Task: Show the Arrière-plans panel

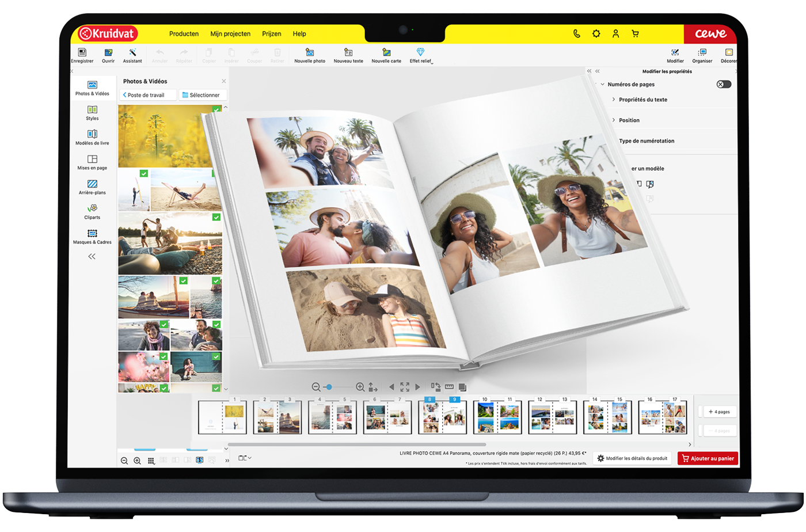Action: pyautogui.click(x=92, y=187)
